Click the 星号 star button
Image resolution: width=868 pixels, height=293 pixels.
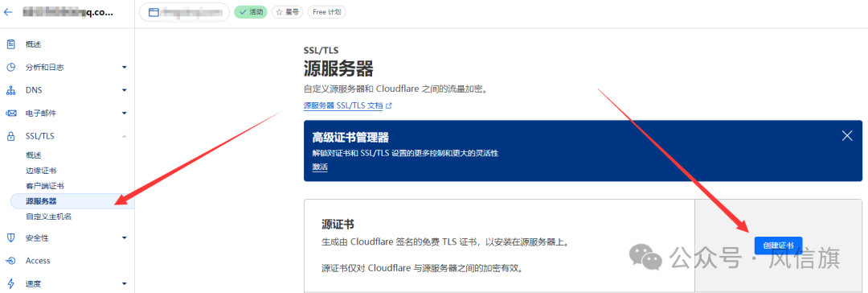(287, 11)
